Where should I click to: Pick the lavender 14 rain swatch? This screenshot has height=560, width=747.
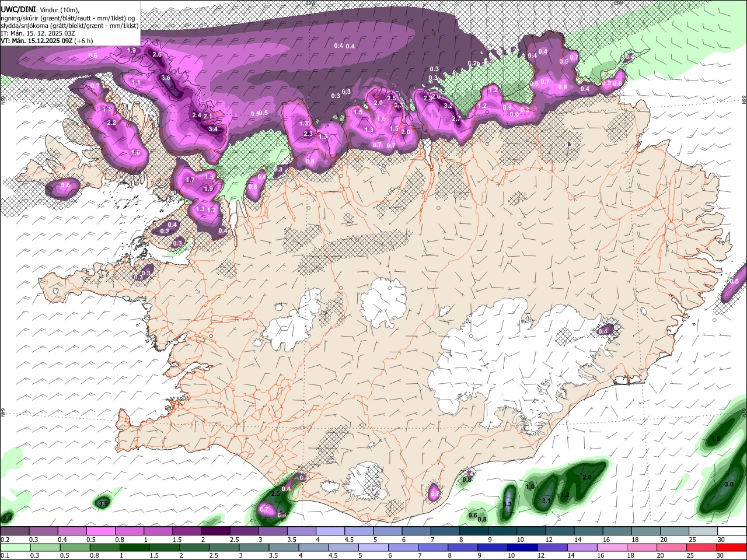582,547
